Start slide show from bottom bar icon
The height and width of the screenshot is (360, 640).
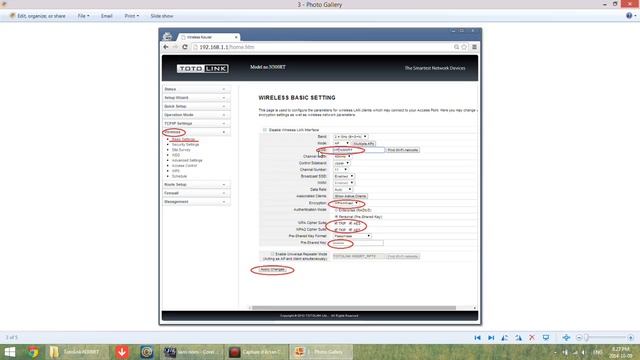click(546, 338)
